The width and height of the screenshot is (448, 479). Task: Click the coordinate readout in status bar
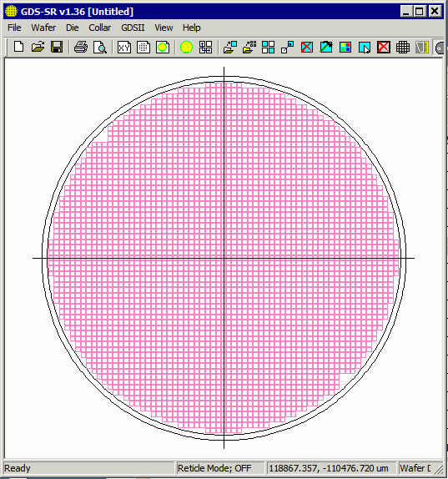click(329, 468)
